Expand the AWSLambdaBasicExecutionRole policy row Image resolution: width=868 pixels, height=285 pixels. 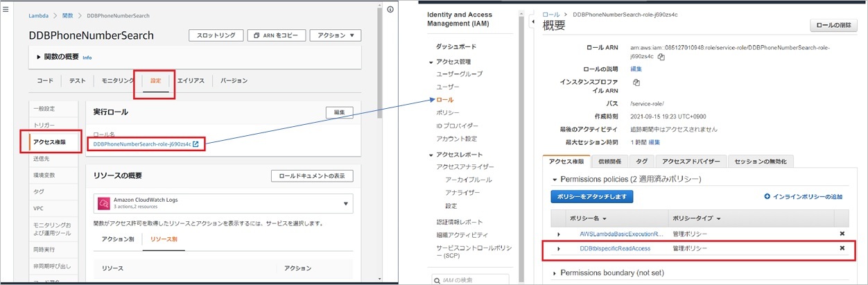tap(559, 234)
